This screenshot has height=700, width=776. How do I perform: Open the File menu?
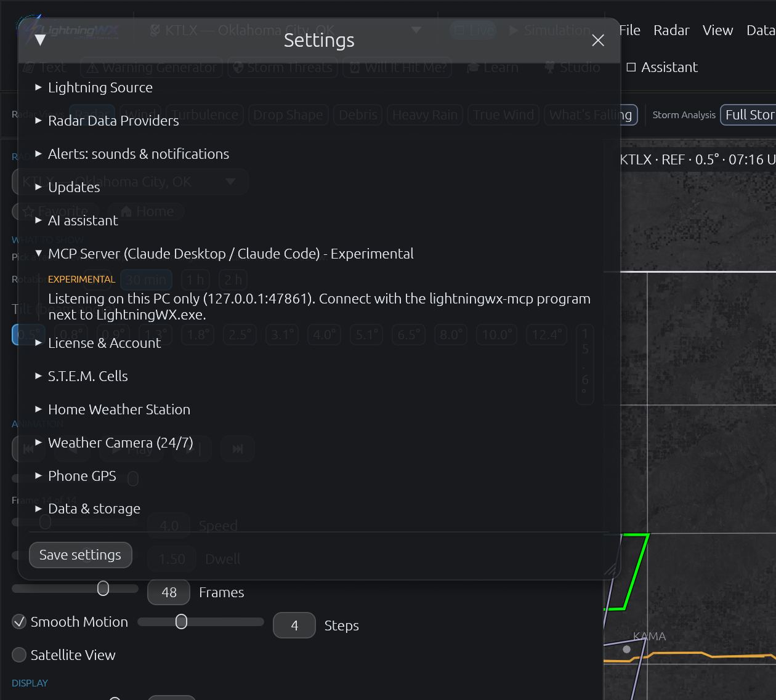629,30
